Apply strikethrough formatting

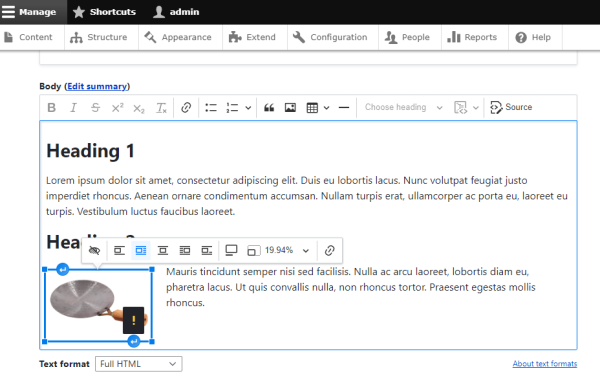coord(95,108)
